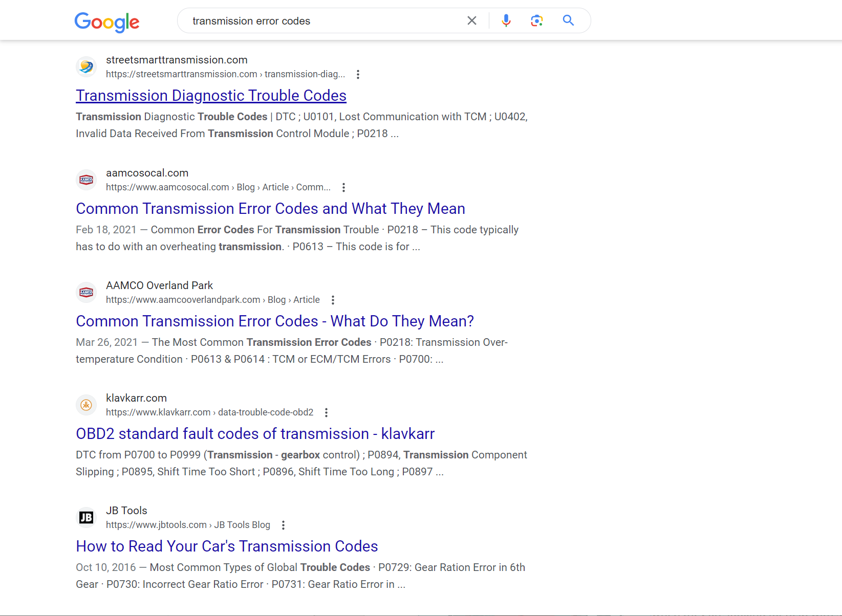Click the https://www.jbtools.com JB Tools Blog URL
Viewport: 842px width, 616px height.
(188, 525)
